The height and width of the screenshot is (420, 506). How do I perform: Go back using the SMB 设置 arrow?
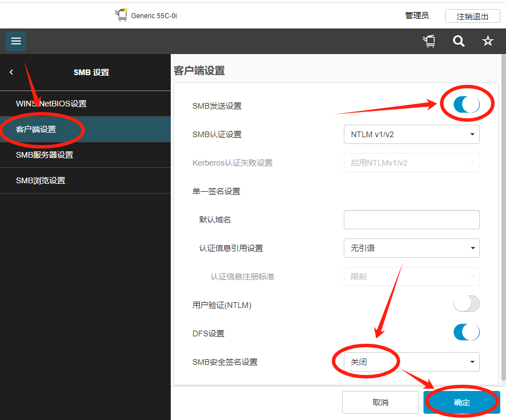[x=11, y=72]
